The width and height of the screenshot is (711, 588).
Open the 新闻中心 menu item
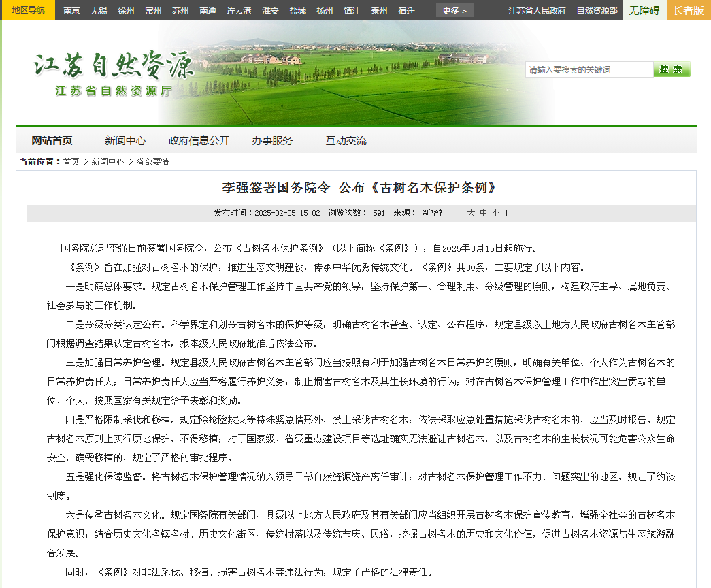click(x=125, y=141)
